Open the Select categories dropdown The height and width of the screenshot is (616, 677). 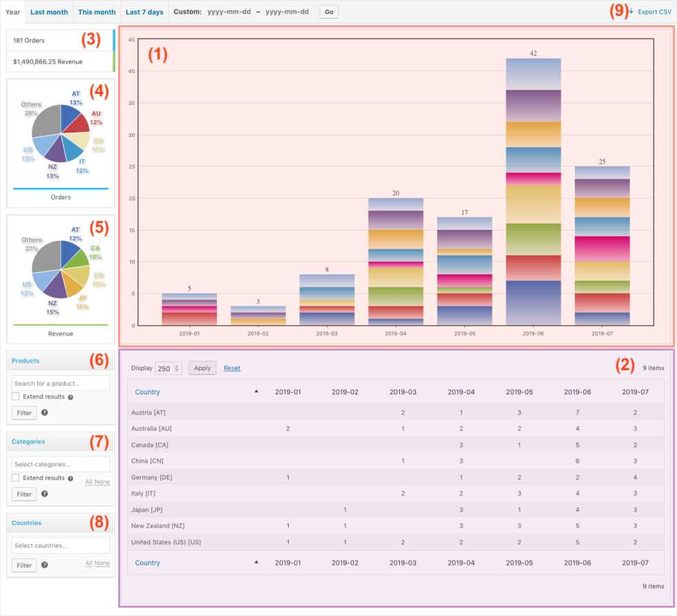(61, 463)
